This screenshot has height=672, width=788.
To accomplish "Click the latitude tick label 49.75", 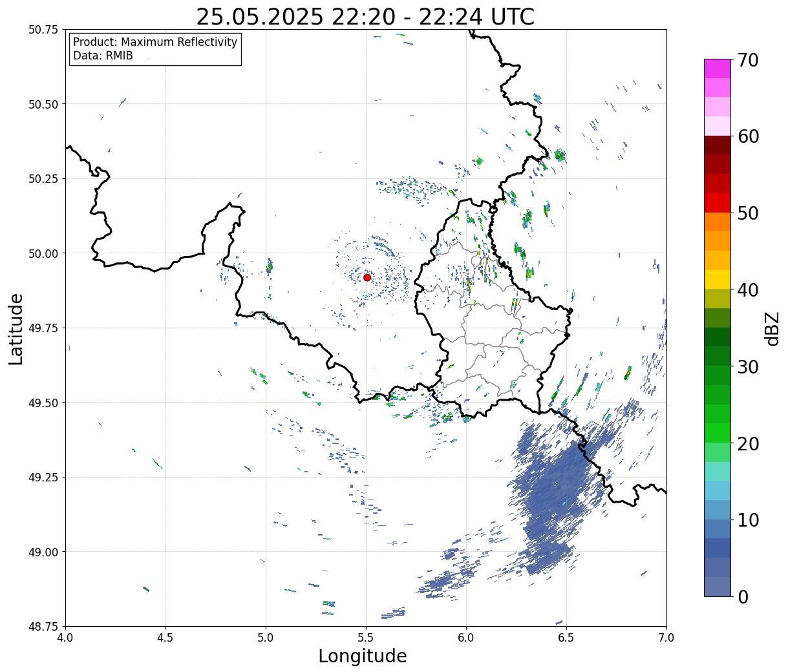I will click(43, 328).
